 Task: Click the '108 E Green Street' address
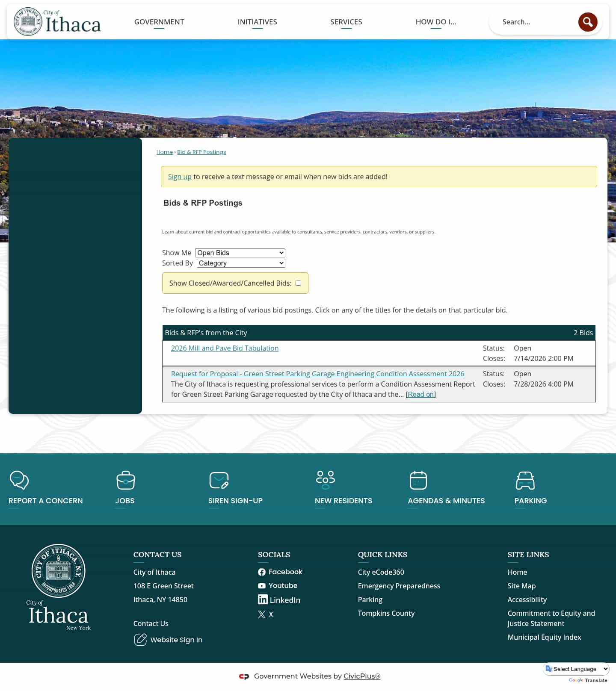coord(163,586)
